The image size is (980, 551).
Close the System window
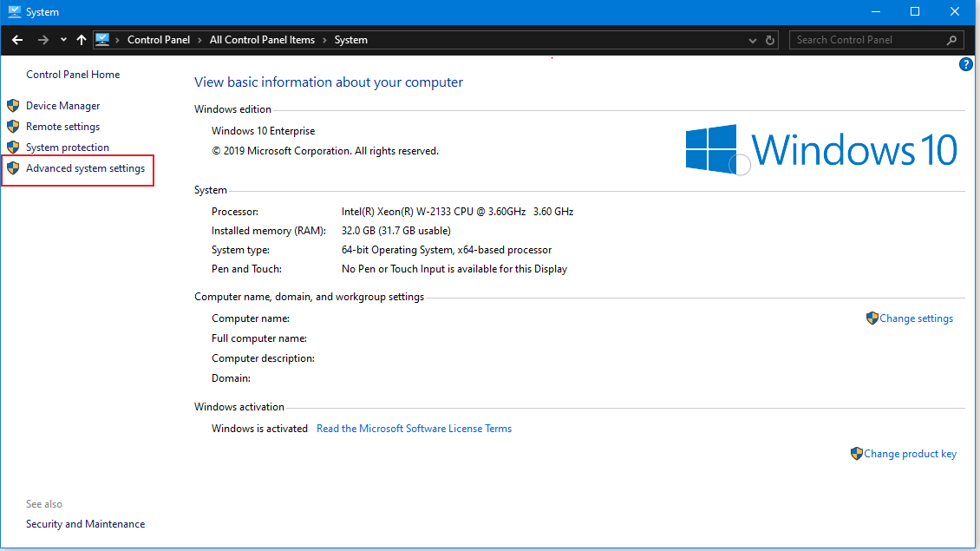click(954, 12)
